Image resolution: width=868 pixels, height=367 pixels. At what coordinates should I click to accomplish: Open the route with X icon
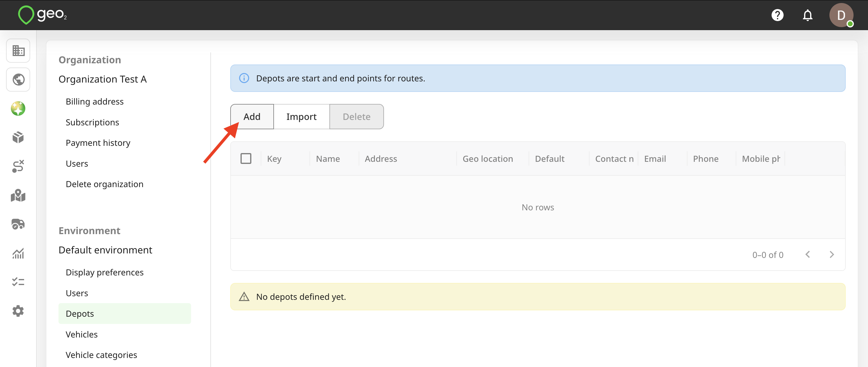click(18, 166)
